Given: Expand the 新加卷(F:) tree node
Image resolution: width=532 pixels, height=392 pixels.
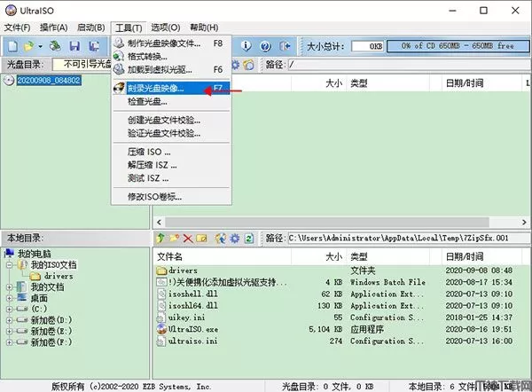Looking at the screenshot, I should pyautogui.click(x=9, y=342).
